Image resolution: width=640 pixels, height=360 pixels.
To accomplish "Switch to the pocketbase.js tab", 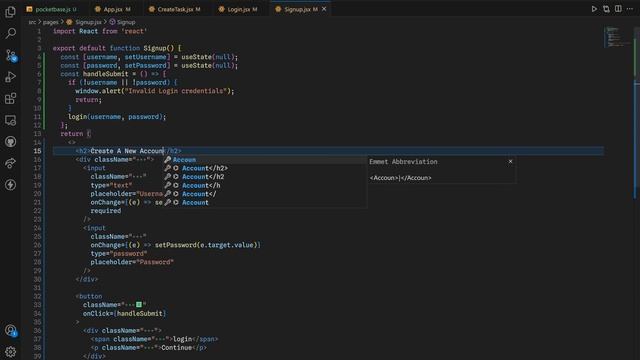I will pos(52,9).
